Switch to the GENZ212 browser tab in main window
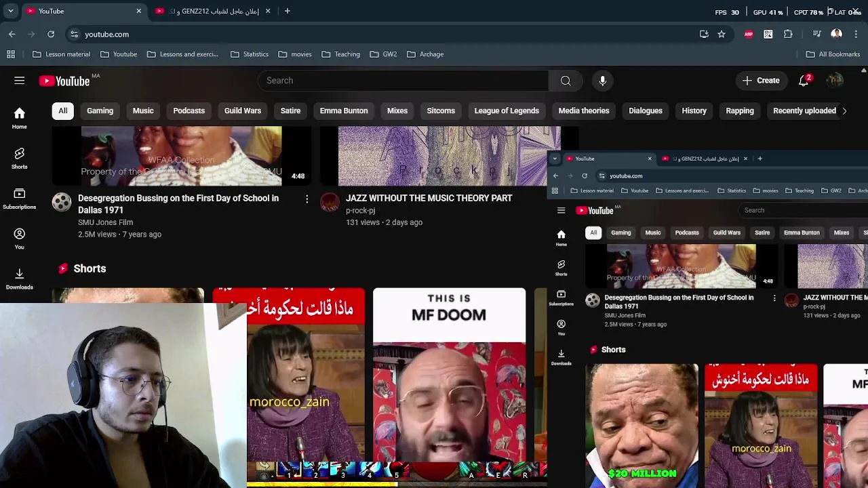 [213, 11]
